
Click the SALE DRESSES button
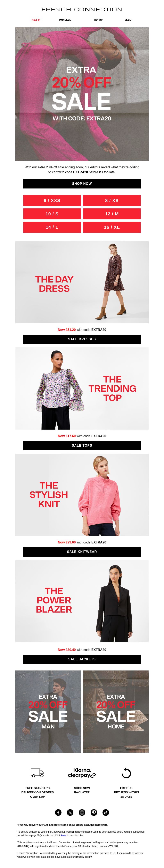point(82,339)
